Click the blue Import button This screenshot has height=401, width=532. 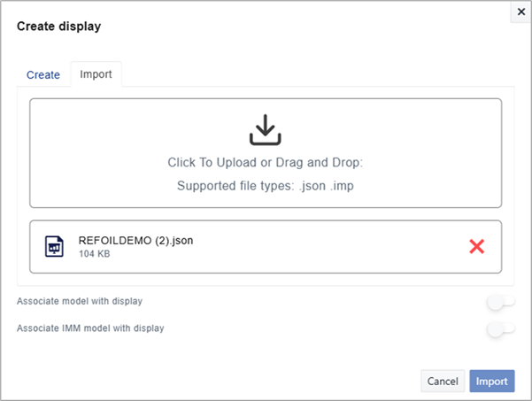click(491, 381)
